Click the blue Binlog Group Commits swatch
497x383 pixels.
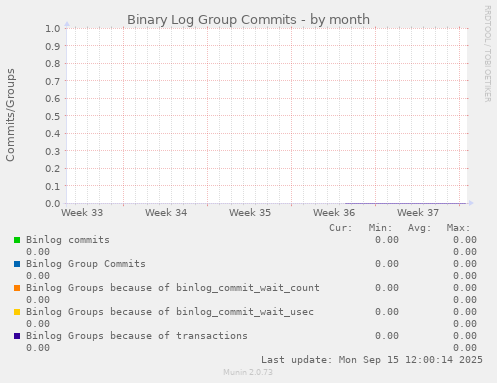[17, 264]
